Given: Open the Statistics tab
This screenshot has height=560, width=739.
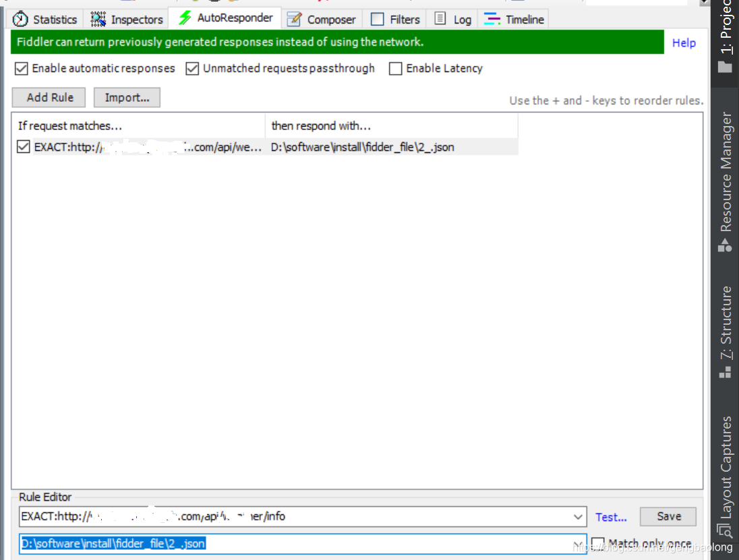Looking at the screenshot, I should tap(45, 20).
